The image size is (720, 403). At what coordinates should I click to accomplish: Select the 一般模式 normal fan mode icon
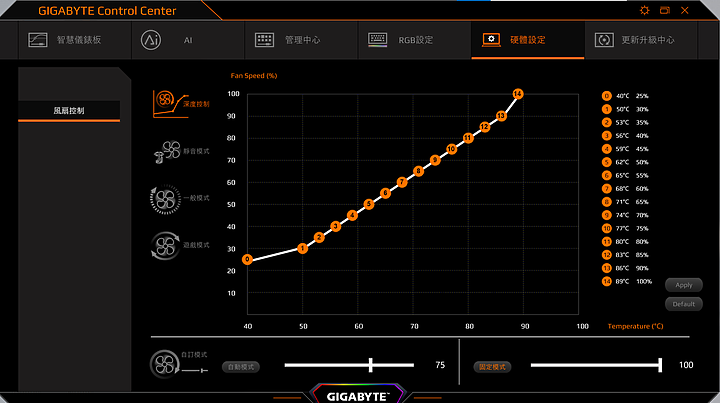[x=165, y=199]
